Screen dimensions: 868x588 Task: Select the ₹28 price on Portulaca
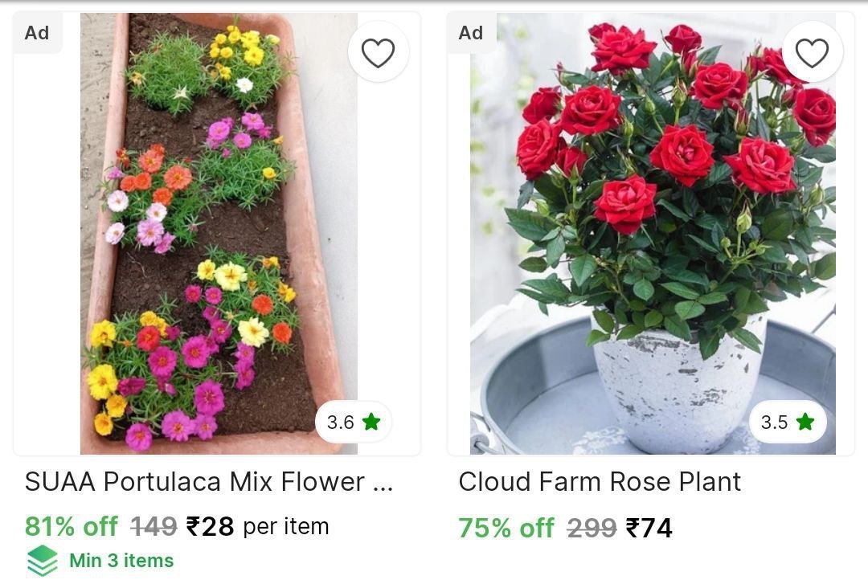tap(210, 526)
